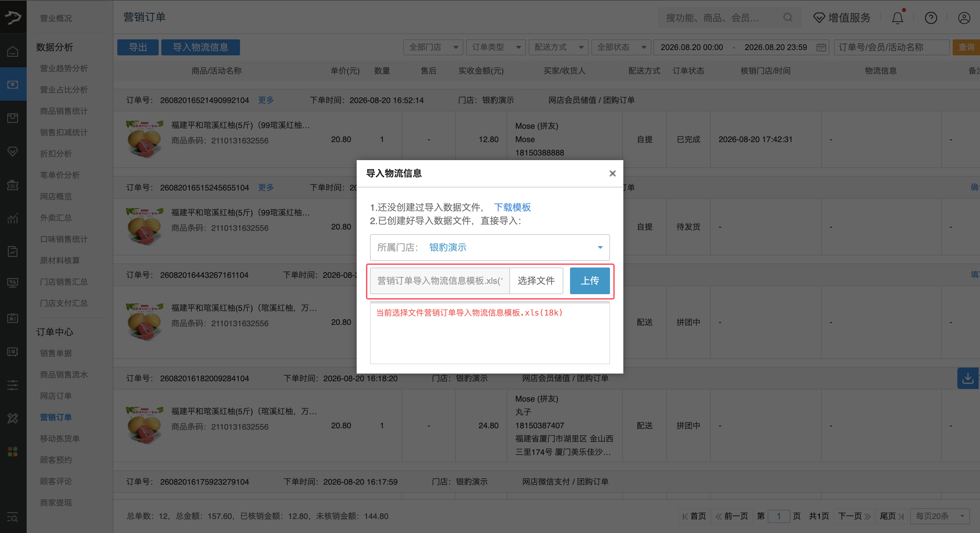
Task: Open the percent coupon marketing icon
Action: click(13, 185)
